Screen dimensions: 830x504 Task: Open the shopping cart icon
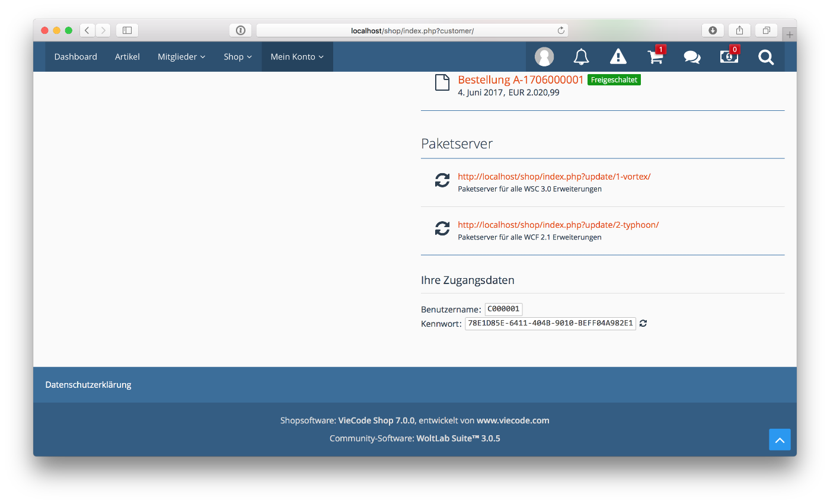tap(655, 57)
